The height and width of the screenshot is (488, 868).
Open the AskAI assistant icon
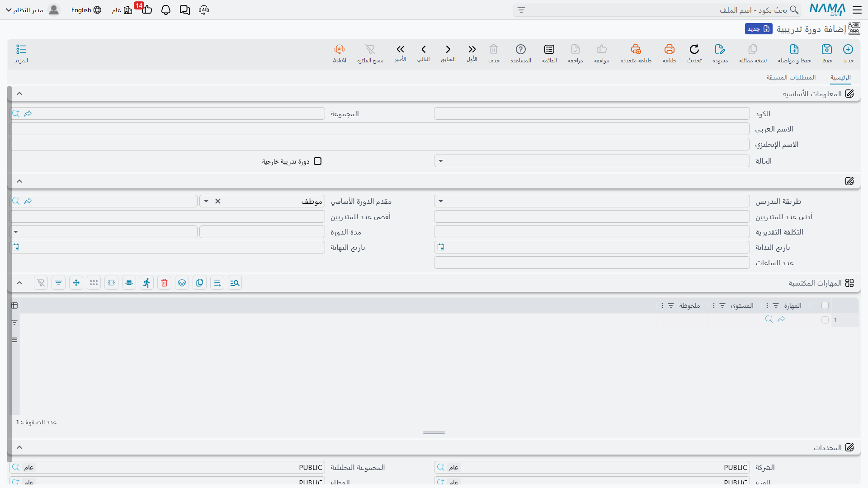point(340,49)
